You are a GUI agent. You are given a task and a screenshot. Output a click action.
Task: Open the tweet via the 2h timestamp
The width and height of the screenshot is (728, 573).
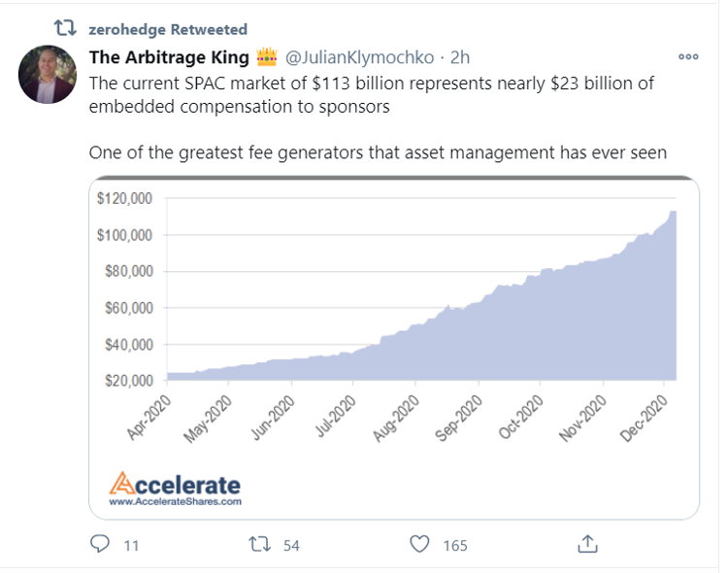click(x=462, y=56)
